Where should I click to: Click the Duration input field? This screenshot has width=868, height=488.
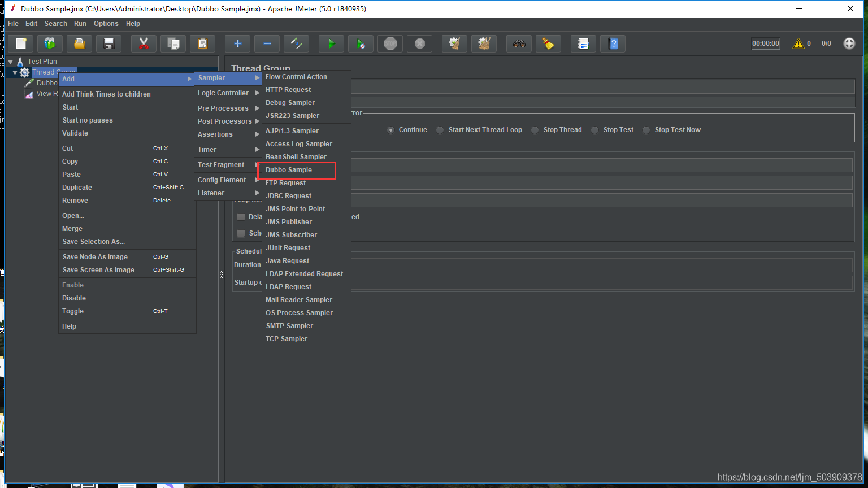(x=602, y=265)
